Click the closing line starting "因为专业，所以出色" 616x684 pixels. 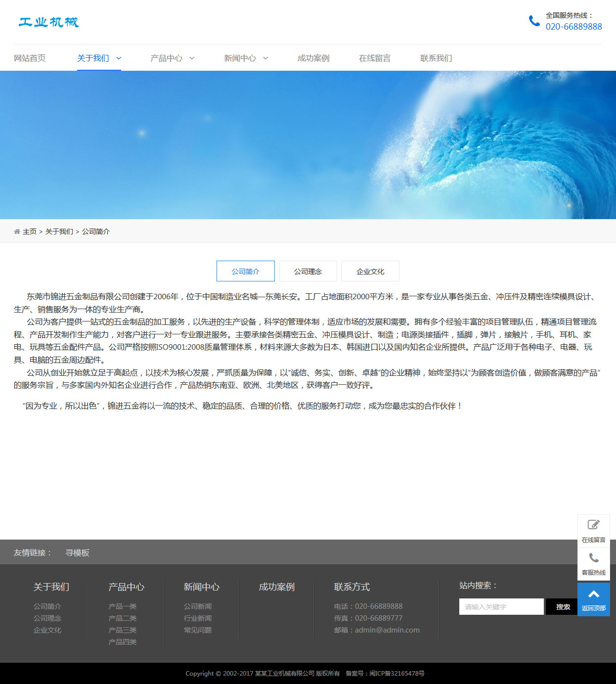coord(242,406)
